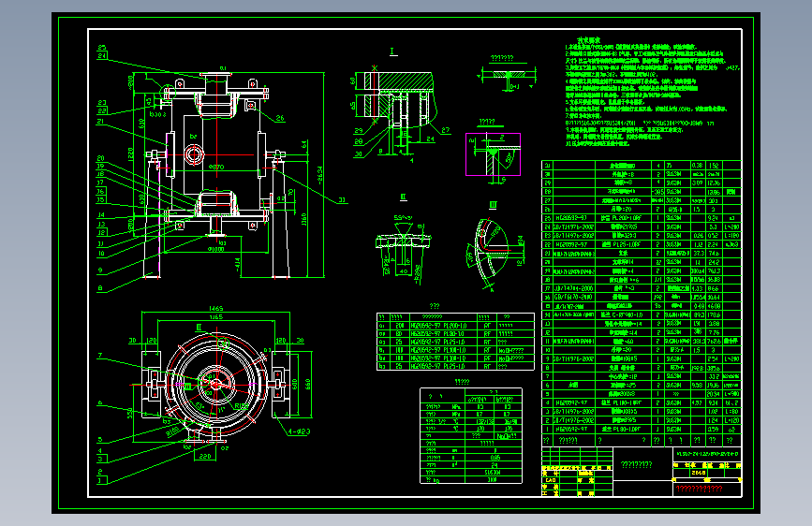Select the Ø1000 diameter dimension

[x=216, y=249]
